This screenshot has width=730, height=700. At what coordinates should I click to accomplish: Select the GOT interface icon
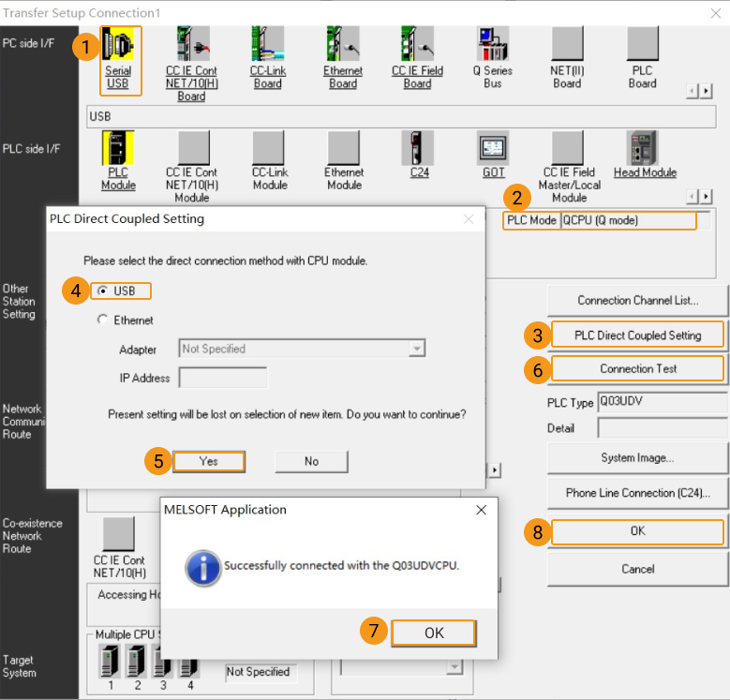pyautogui.click(x=493, y=148)
